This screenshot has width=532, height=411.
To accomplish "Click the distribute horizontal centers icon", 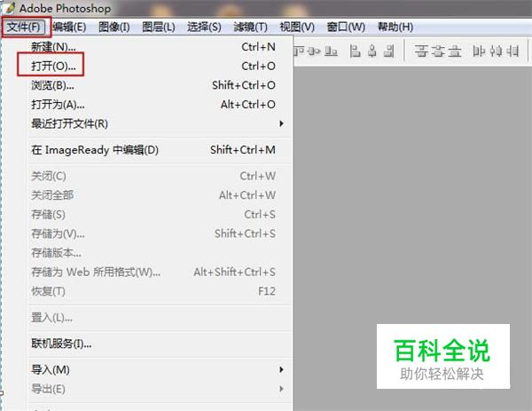I will point(496,51).
